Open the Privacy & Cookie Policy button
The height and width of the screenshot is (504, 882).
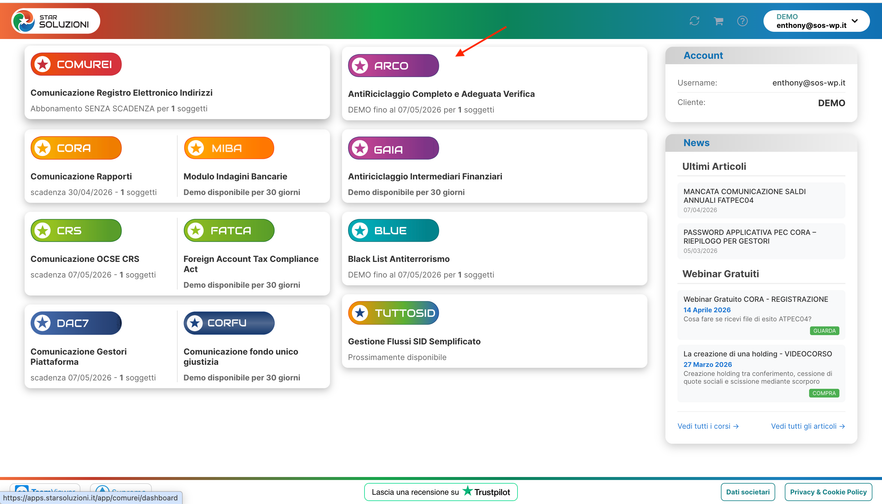[x=828, y=492]
